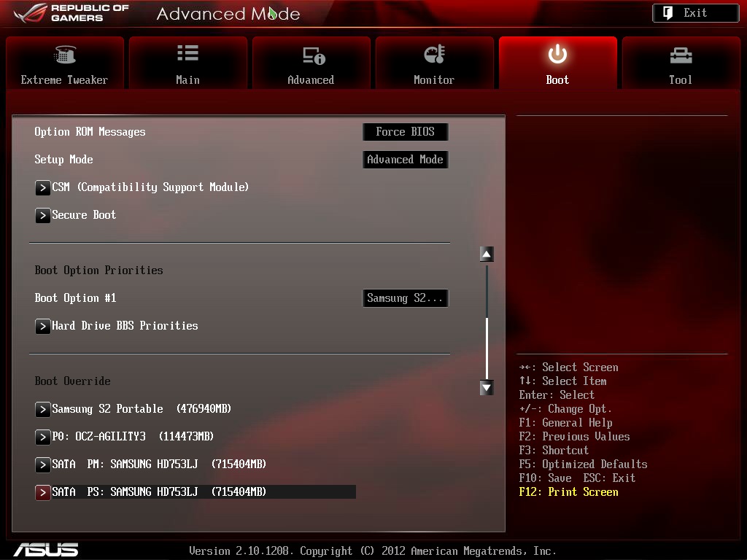The height and width of the screenshot is (560, 747).
Task: Click the Version 2.10.1208 copyright text
Action: point(373,551)
